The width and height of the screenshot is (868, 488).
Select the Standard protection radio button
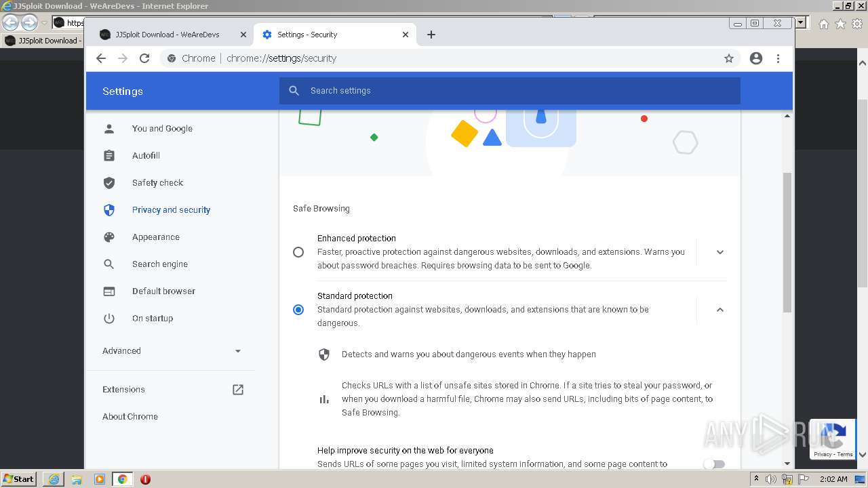[298, 310]
